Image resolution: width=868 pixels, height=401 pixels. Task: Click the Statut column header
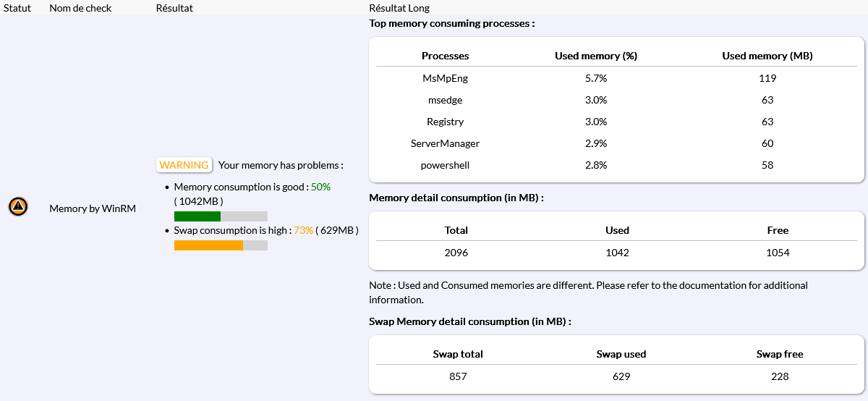(x=17, y=8)
